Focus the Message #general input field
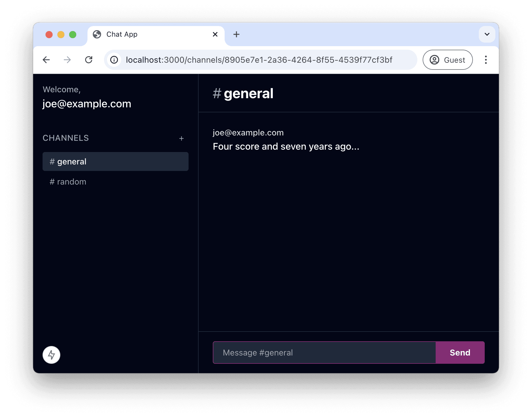The image size is (532, 417). [324, 353]
